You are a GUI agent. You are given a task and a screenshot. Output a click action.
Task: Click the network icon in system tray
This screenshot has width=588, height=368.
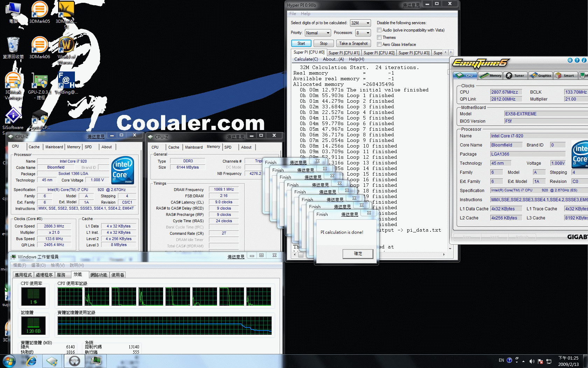pyautogui.click(x=549, y=361)
